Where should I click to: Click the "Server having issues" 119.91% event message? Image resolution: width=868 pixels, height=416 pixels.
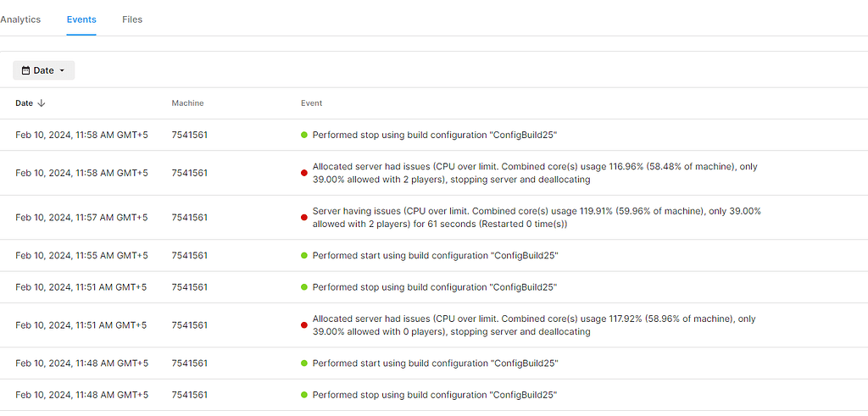point(536,218)
